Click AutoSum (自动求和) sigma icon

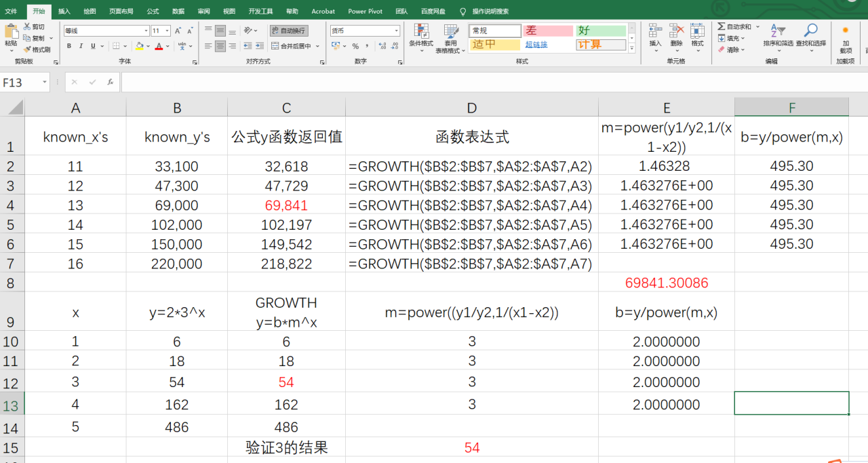point(722,26)
